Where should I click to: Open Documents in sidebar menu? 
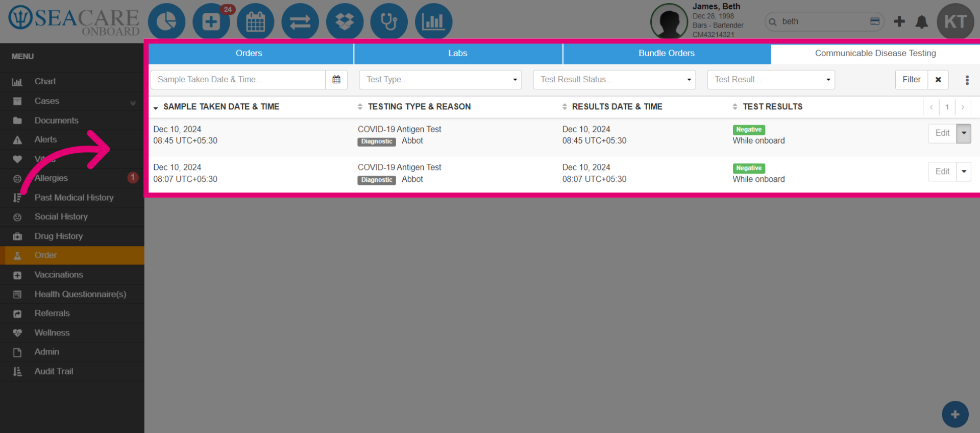click(72, 121)
